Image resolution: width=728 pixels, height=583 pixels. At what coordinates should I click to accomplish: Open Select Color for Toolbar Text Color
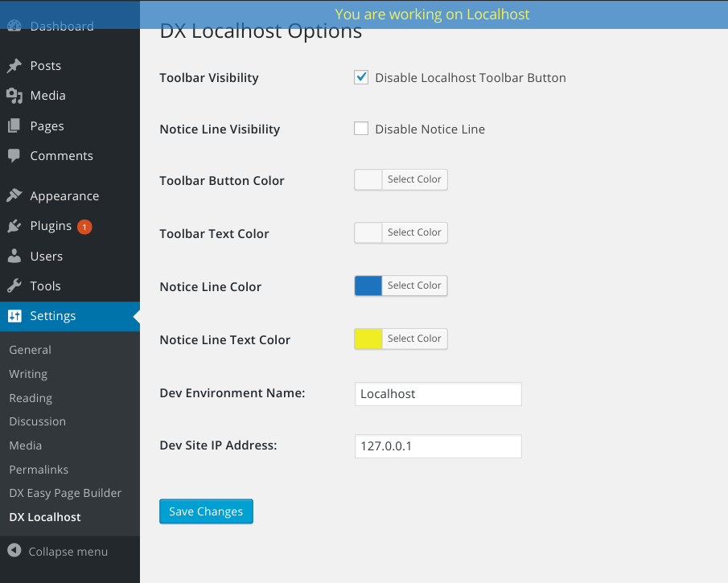pyautogui.click(x=414, y=232)
